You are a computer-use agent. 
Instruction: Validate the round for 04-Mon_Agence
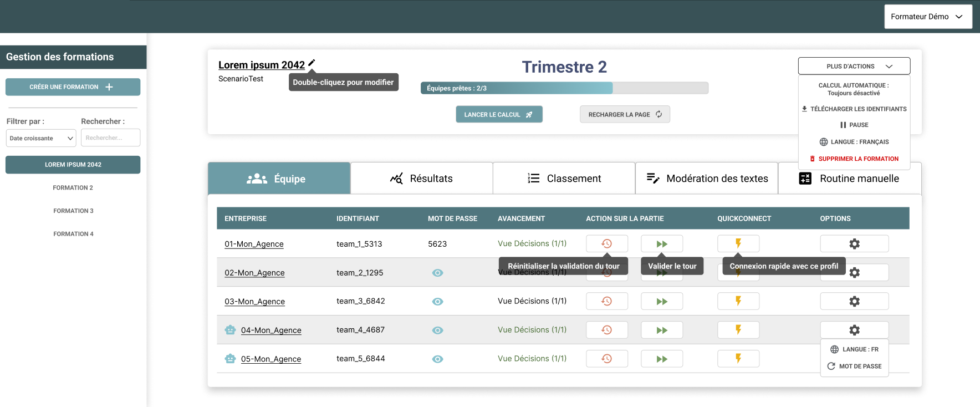pyautogui.click(x=662, y=330)
